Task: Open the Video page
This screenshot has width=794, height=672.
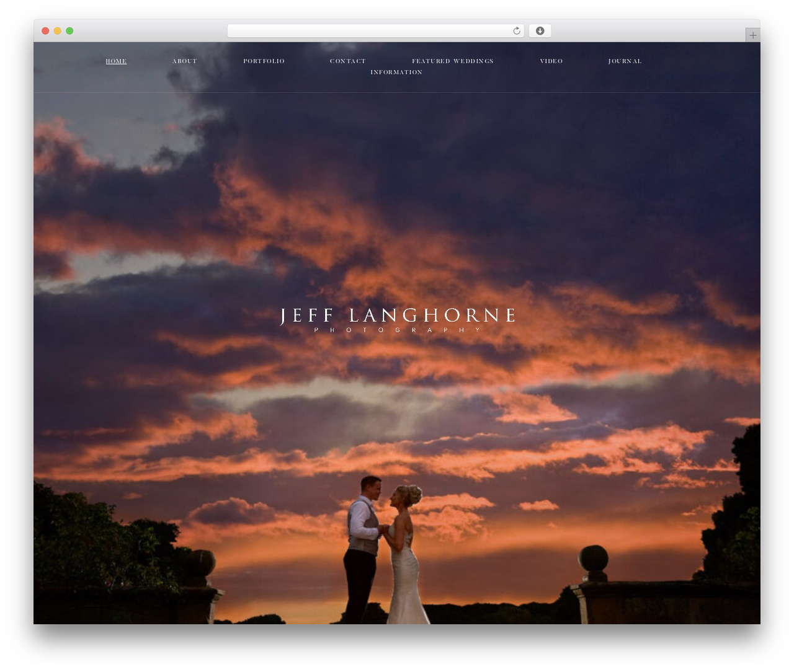Action: [x=551, y=61]
